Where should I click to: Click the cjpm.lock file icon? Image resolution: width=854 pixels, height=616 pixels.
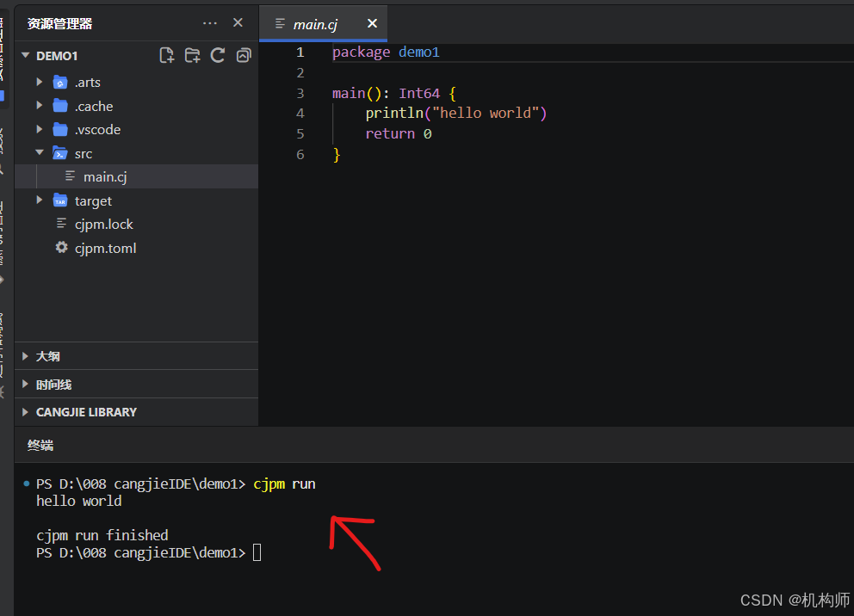pyautogui.click(x=61, y=224)
